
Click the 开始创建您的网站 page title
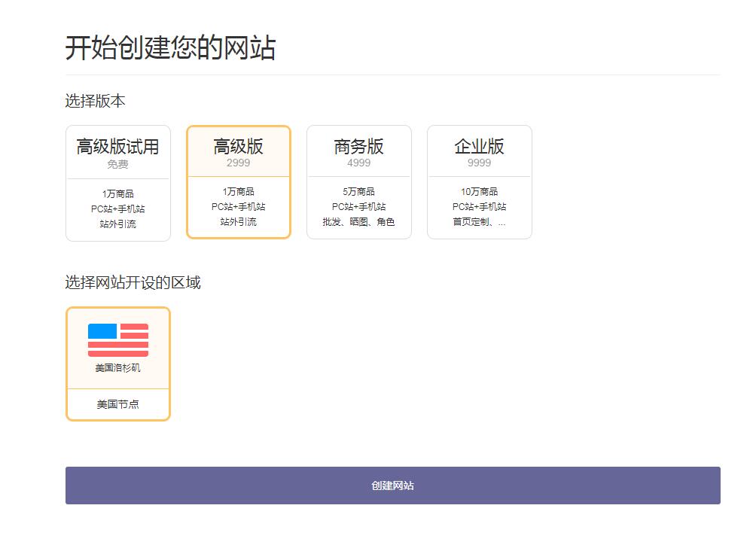click(x=171, y=47)
